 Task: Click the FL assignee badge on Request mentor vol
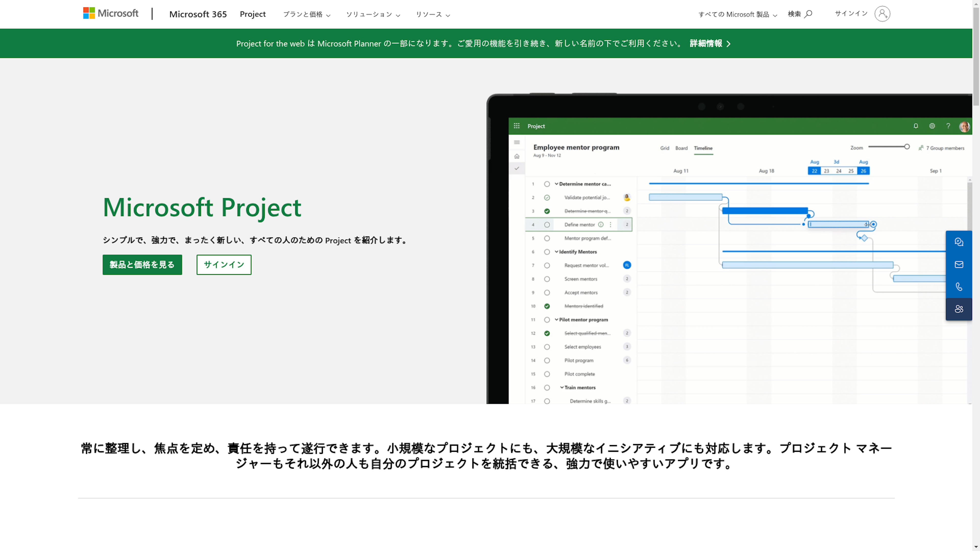[x=627, y=265]
